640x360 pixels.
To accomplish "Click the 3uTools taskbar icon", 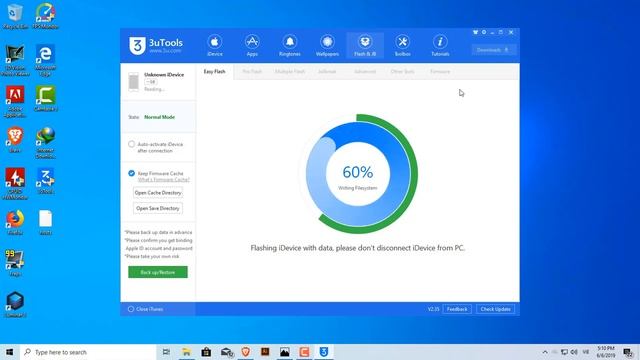I will pyautogui.click(x=324, y=352).
